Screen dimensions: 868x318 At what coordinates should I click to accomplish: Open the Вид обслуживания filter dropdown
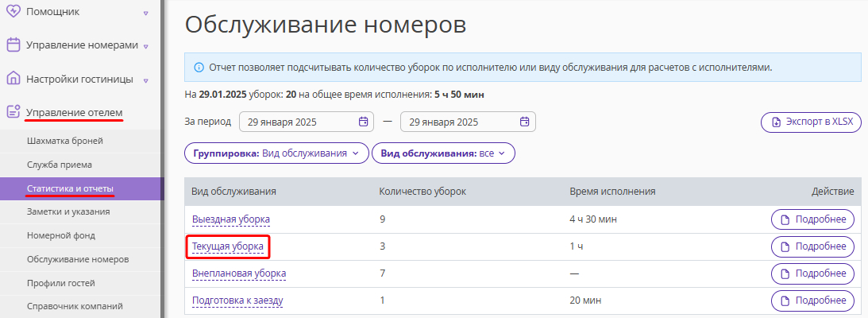pyautogui.click(x=443, y=153)
